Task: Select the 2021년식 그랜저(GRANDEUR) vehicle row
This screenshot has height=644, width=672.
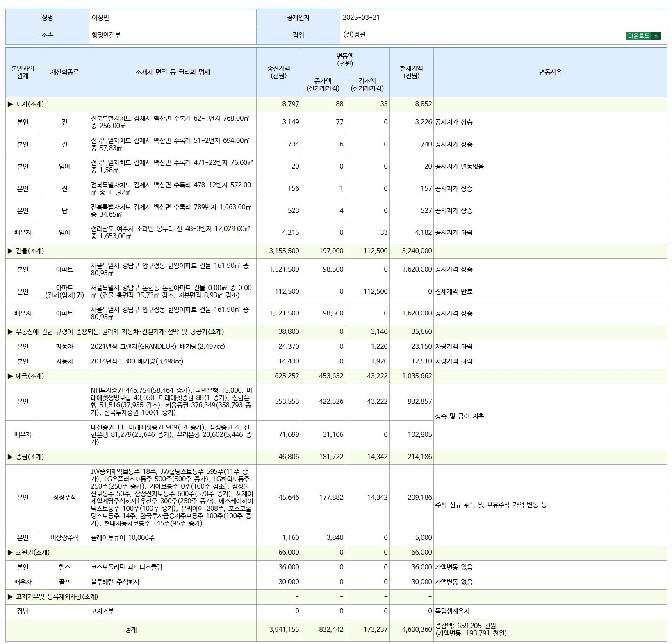Action: 336,347
